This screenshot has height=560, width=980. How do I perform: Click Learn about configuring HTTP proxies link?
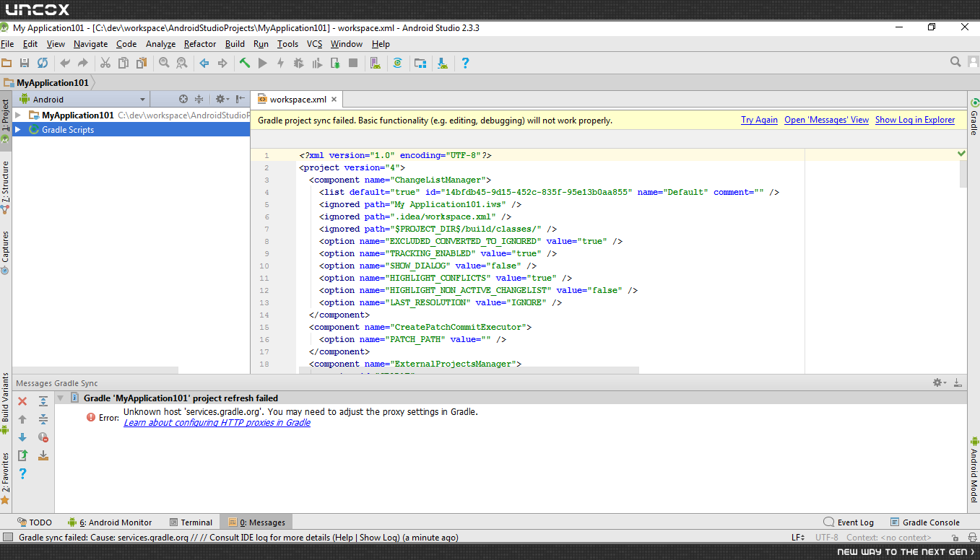tap(217, 423)
